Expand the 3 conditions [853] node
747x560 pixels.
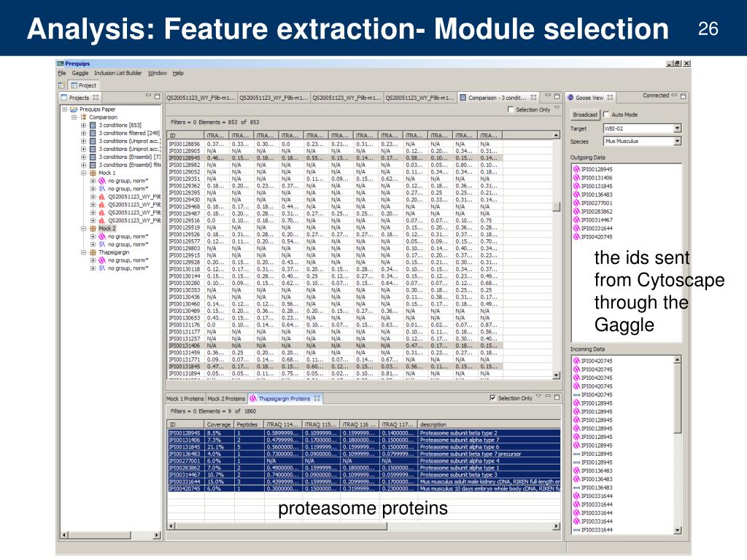click(83, 125)
